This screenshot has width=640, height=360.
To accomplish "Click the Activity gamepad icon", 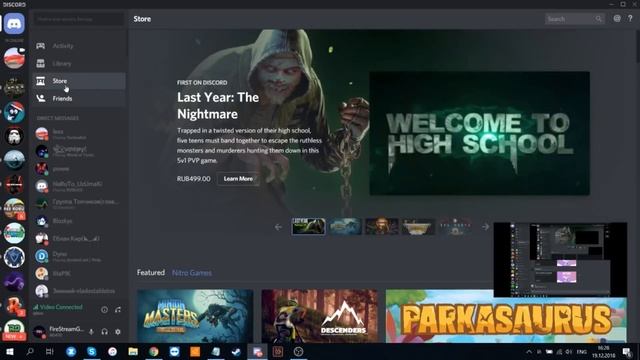I will tap(40, 46).
